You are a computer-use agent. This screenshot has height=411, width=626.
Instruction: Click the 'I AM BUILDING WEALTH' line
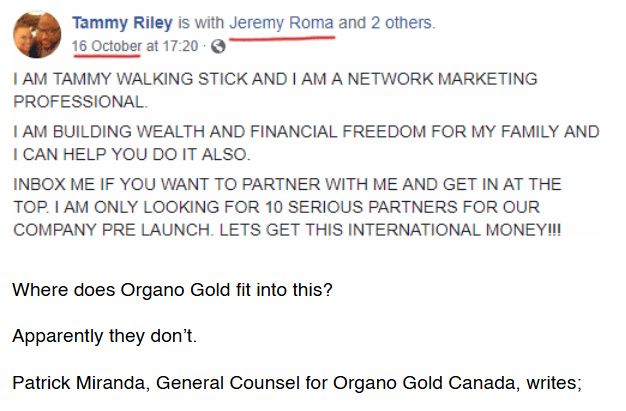pyautogui.click(x=306, y=131)
